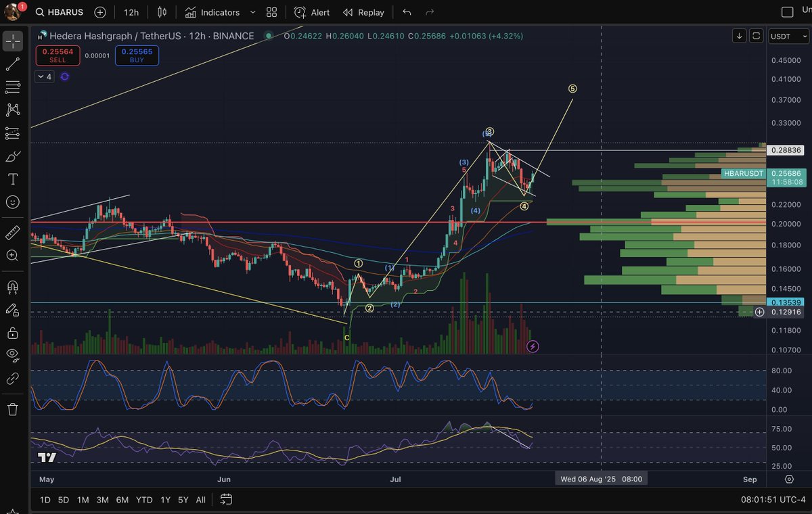Open symbol search for HBARUS
812x514 pixels.
tap(60, 12)
